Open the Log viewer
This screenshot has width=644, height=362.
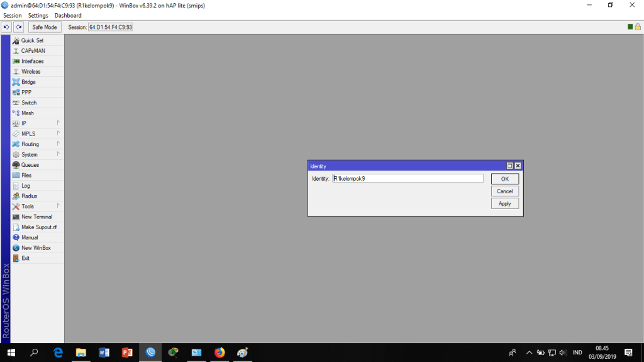(26, 186)
